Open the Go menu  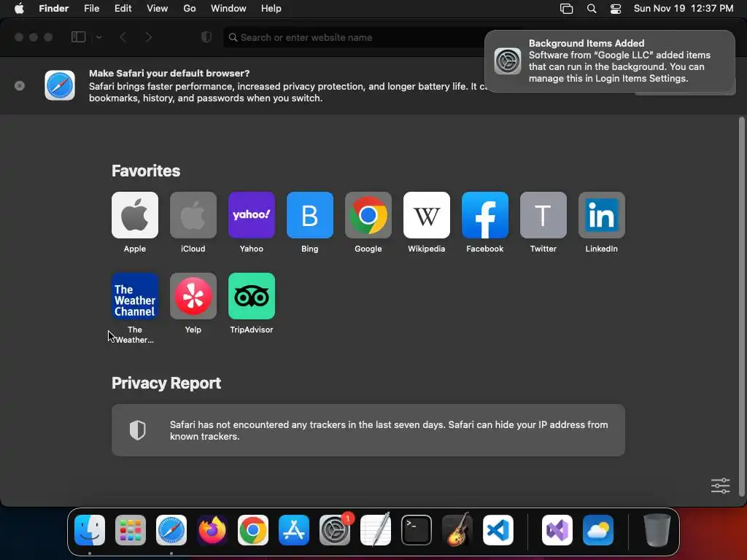190,9
